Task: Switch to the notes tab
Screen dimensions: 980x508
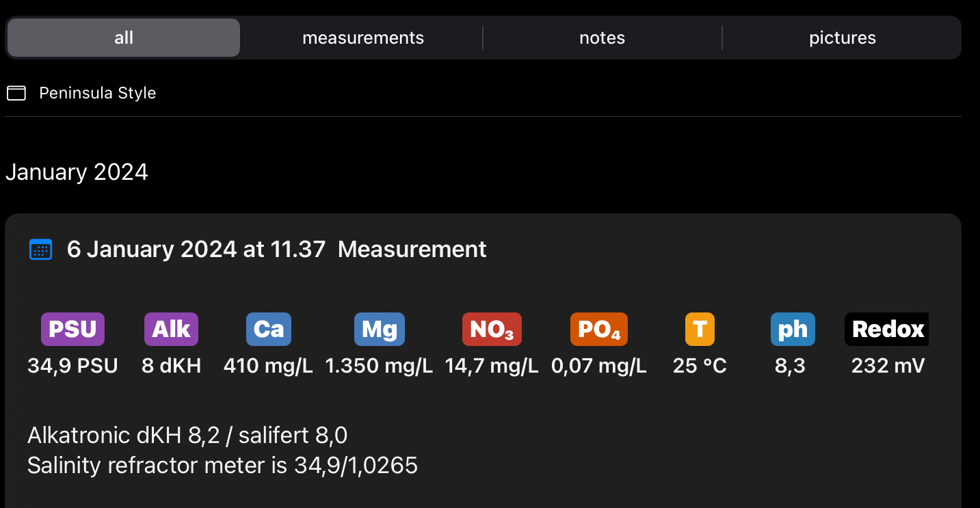Action: (602, 38)
